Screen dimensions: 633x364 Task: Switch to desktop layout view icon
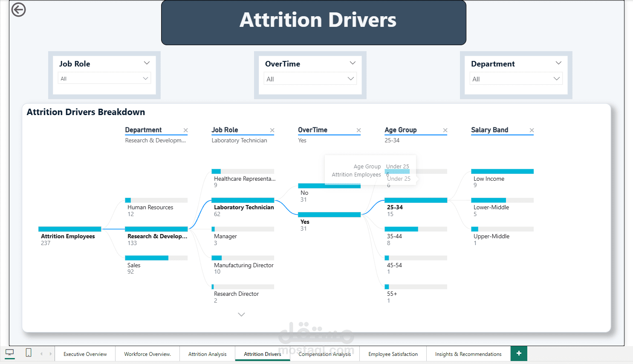pos(10,352)
